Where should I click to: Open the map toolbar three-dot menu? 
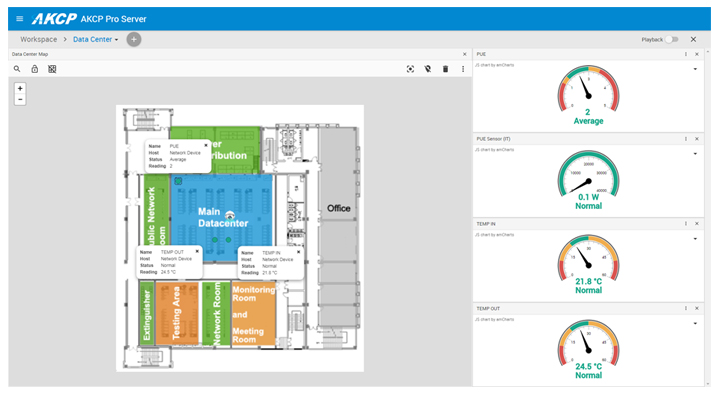(x=463, y=69)
